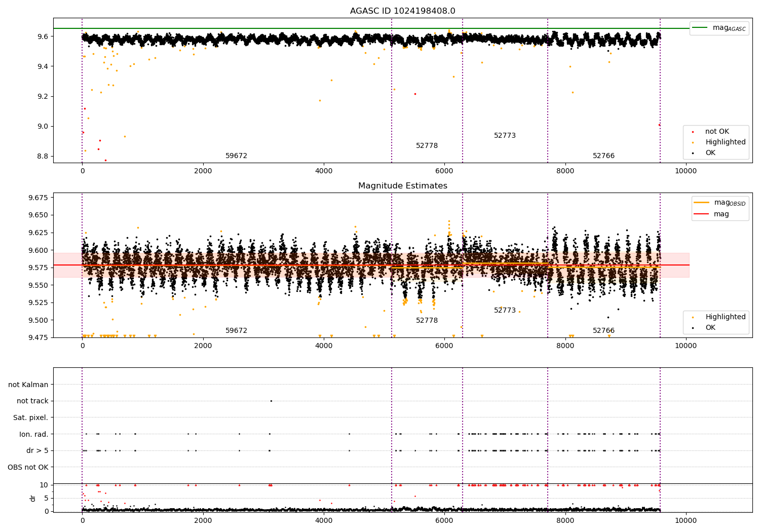This screenshot has width=760, height=532.
Task: Click x-axis tick 0 in bottom panel
Action: (x=82, y=521)
